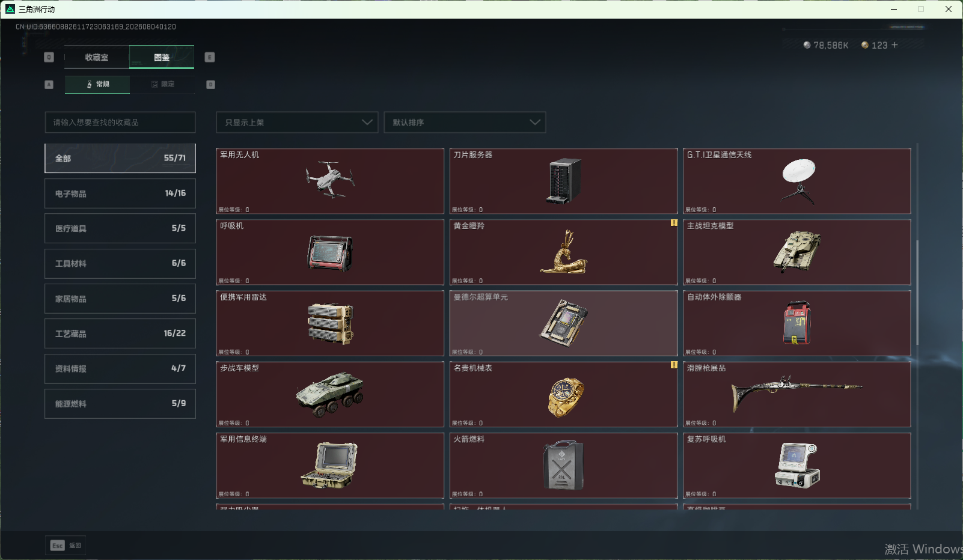Switch to the 限定 sub-tab
This screenshot has width=963, height=560.
point(162,84)
